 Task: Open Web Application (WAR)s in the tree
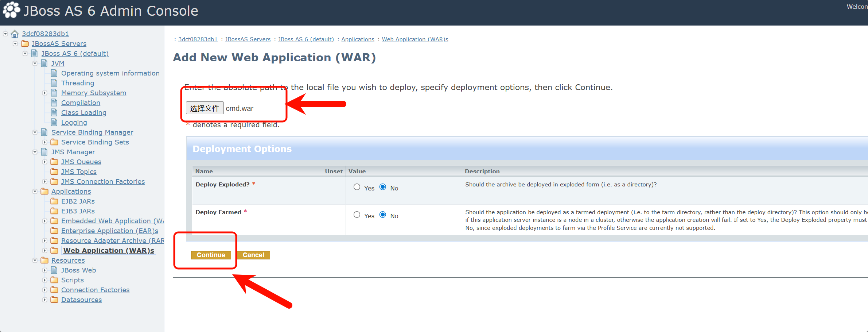(108, 250)
